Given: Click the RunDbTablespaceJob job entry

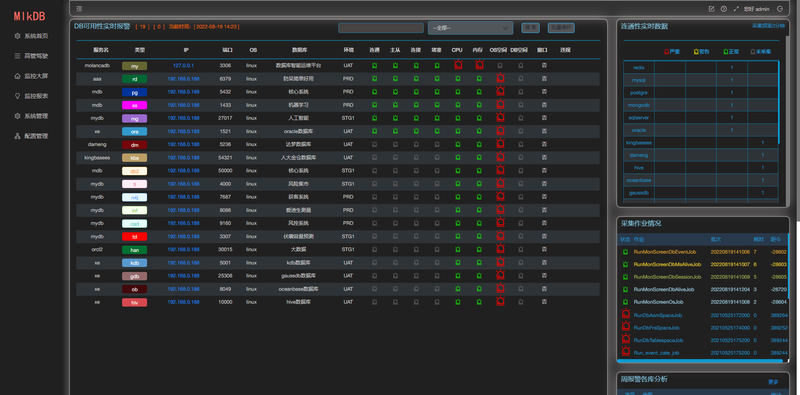Looking at the screenshot, I should pyautogui.click(x=658, y=340).
